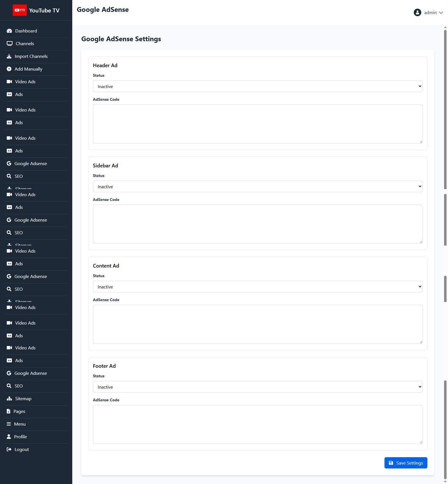Focus the Content Ad AdSense Code box
This screenshot has height=484, width=448.
coord(257,324)
